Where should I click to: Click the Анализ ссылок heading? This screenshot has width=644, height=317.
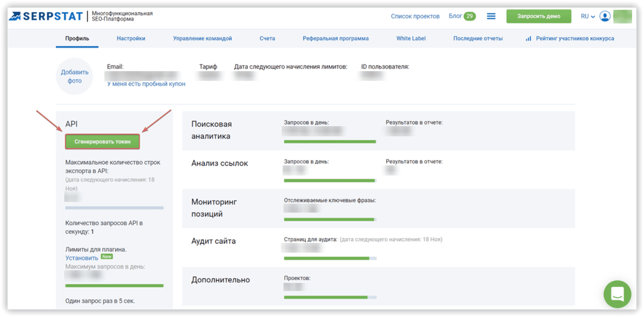tap(220, 163)
